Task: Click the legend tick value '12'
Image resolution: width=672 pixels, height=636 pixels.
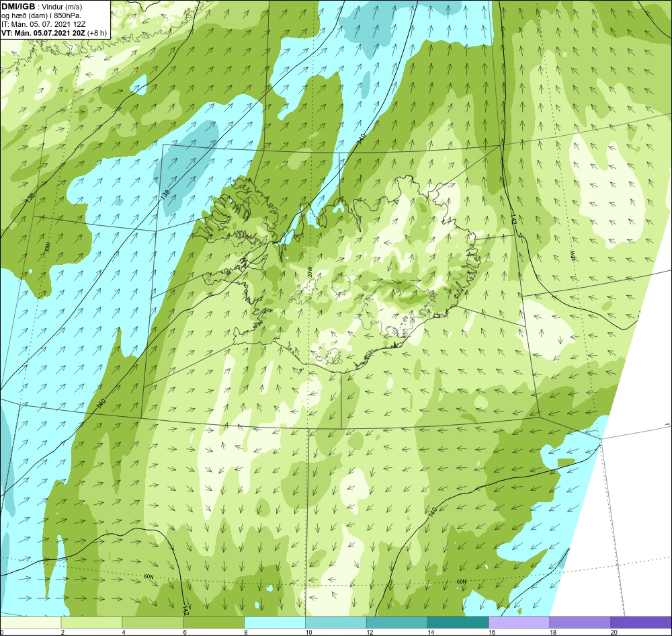Action: [x=370, y=632]
